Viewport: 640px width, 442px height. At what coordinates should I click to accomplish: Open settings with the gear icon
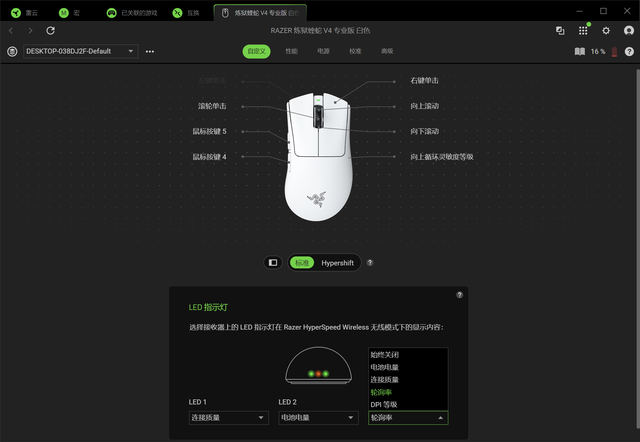tap(606, 31)
